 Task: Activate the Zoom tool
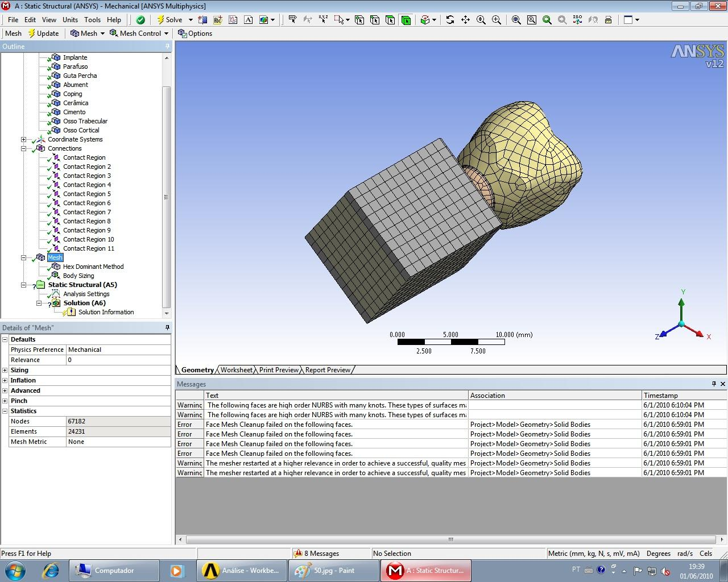pyautogui.click(x=481, y=20)
